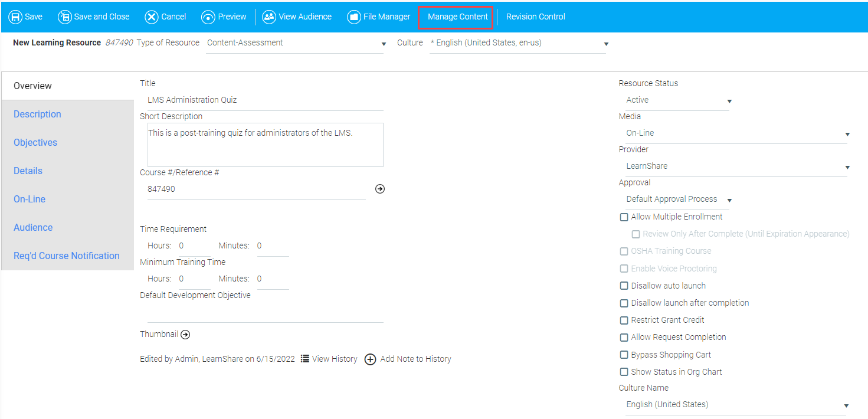Check the Disallow auto launch box

[624, 286]
